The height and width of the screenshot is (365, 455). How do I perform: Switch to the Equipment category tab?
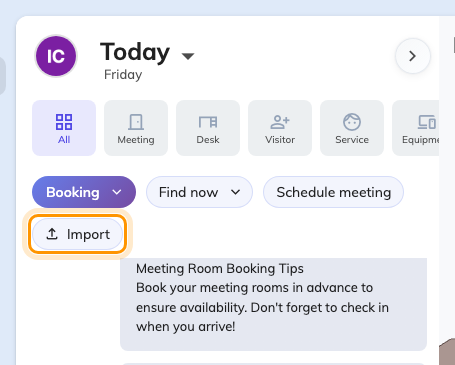[416, 128]
